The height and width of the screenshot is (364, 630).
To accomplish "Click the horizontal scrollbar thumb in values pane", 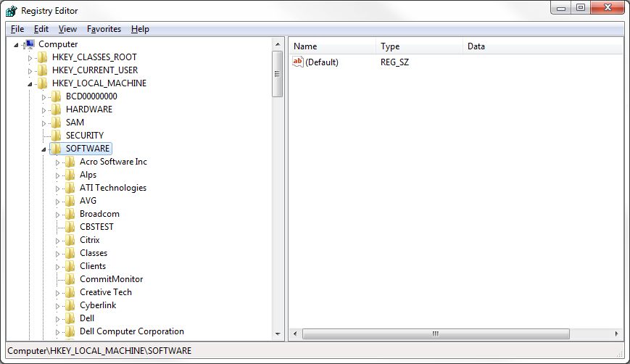I will click(435, 334).
